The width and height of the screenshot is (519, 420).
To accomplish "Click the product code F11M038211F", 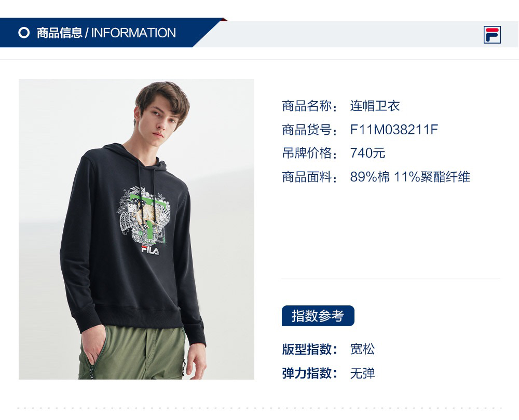I will [x=394, y=130].
